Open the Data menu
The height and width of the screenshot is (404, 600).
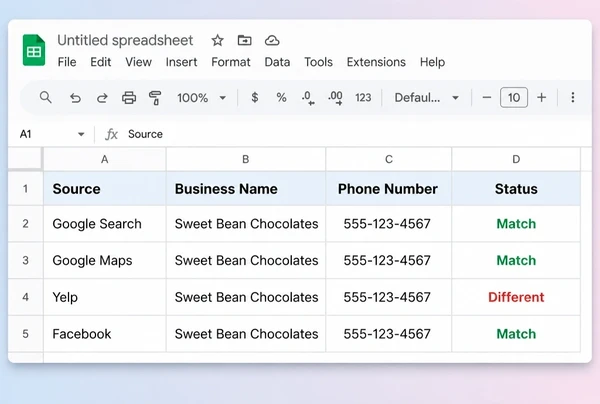[277, 62]
